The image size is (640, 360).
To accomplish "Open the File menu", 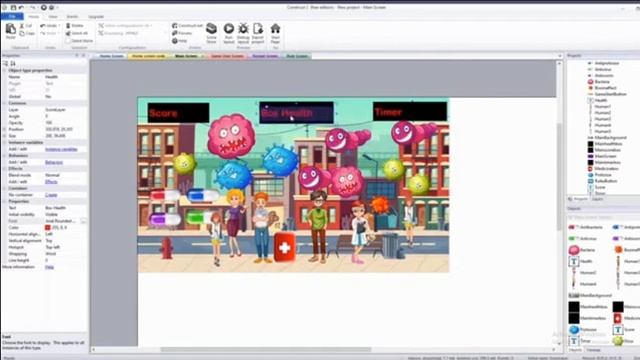I will 12,16.
